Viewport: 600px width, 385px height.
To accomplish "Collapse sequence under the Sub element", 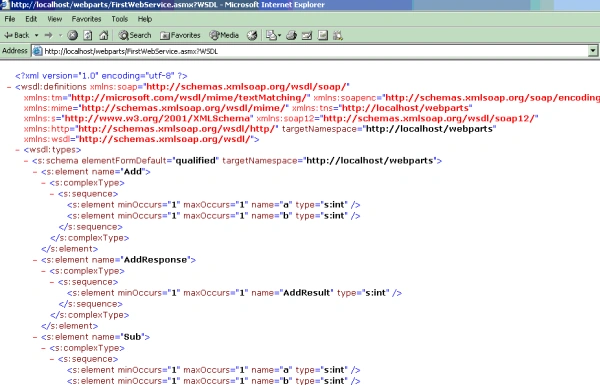I will click(52, 360).
